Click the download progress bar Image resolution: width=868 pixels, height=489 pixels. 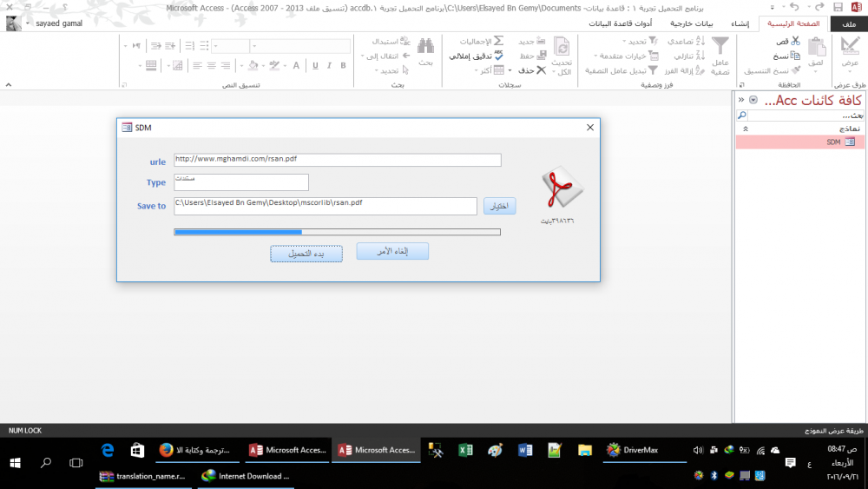337,232
